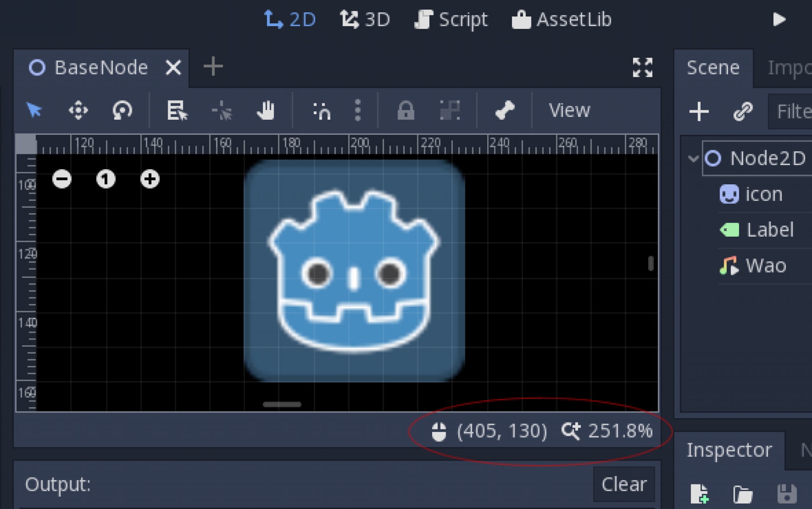Click the Output: label

[x=58, y=484]
